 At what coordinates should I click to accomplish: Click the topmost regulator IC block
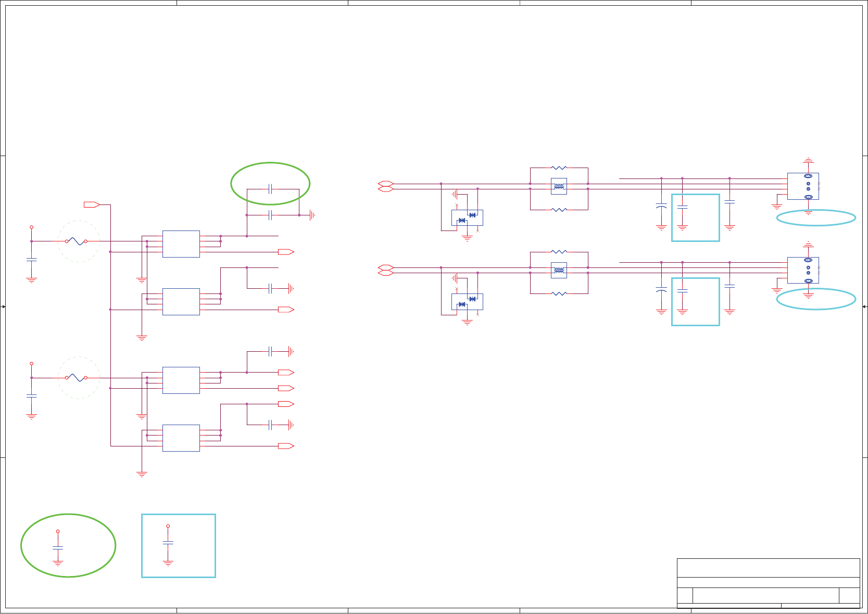pos(181,244)
